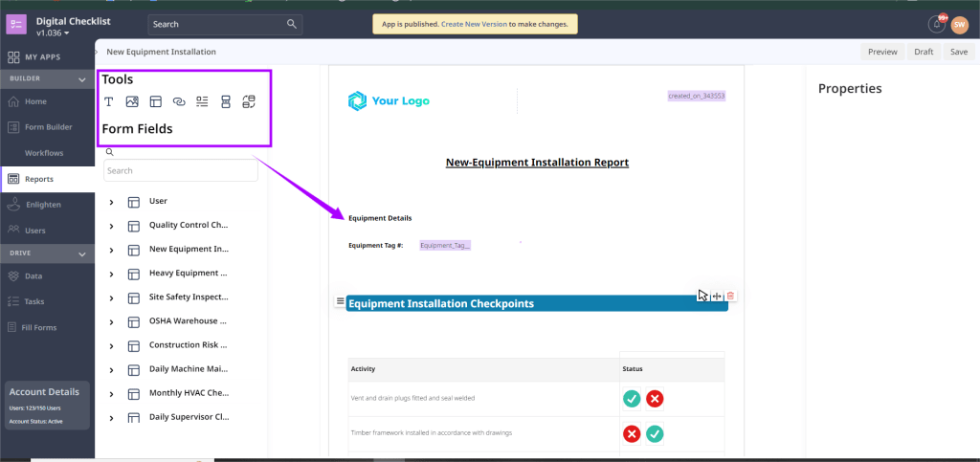
Task: Expand the User form field group
Action: point(112,202)
